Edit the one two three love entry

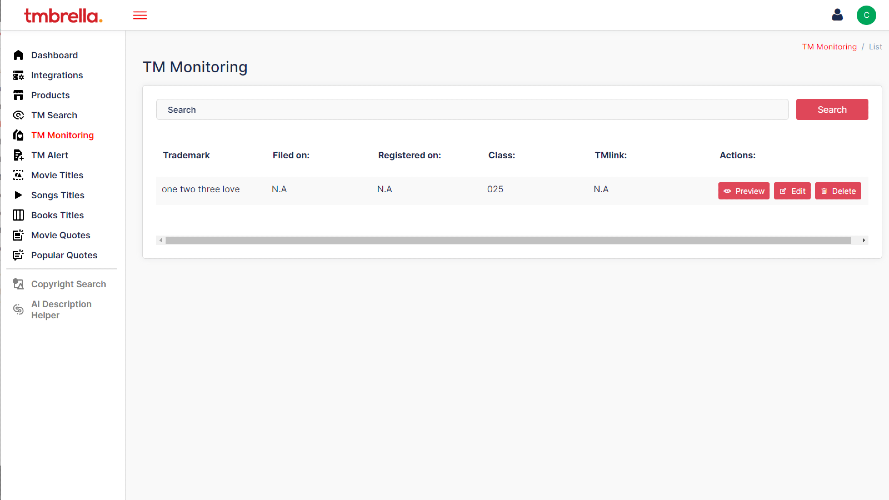[x=792, y=191]
